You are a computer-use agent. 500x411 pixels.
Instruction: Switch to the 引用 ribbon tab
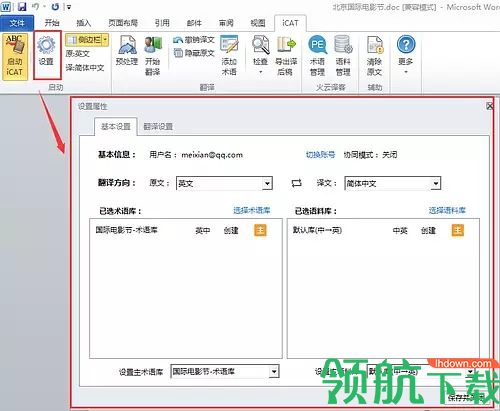click(162, 23)
